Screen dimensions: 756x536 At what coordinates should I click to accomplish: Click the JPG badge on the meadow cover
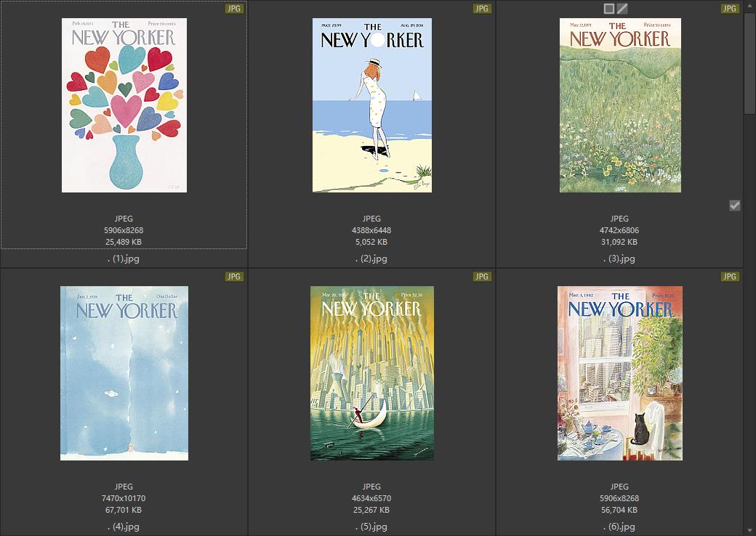coord(730,8)
